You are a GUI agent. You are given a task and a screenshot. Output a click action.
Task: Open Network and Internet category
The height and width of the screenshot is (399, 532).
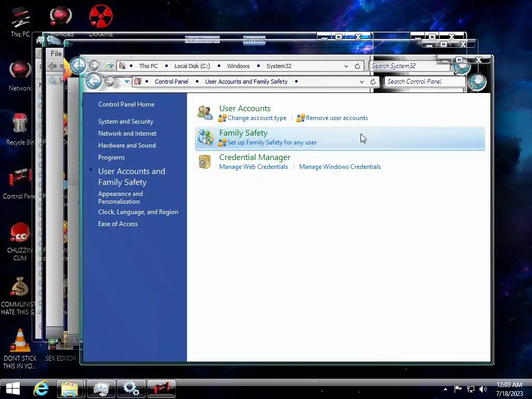click(127, 134)
